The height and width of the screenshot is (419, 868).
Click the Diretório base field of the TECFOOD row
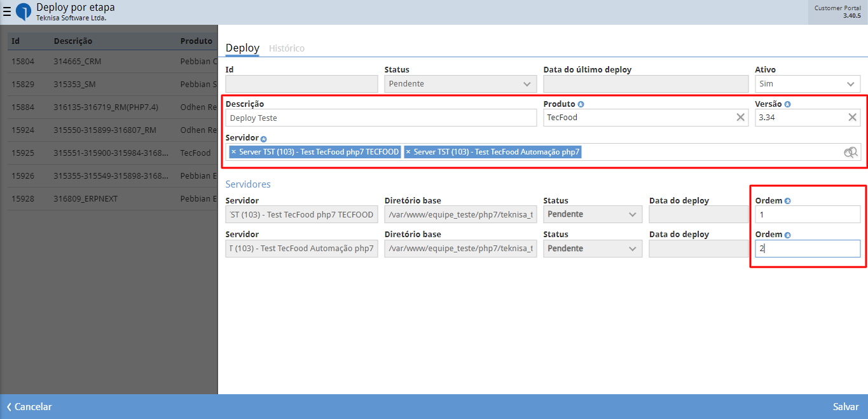(460, 214)
